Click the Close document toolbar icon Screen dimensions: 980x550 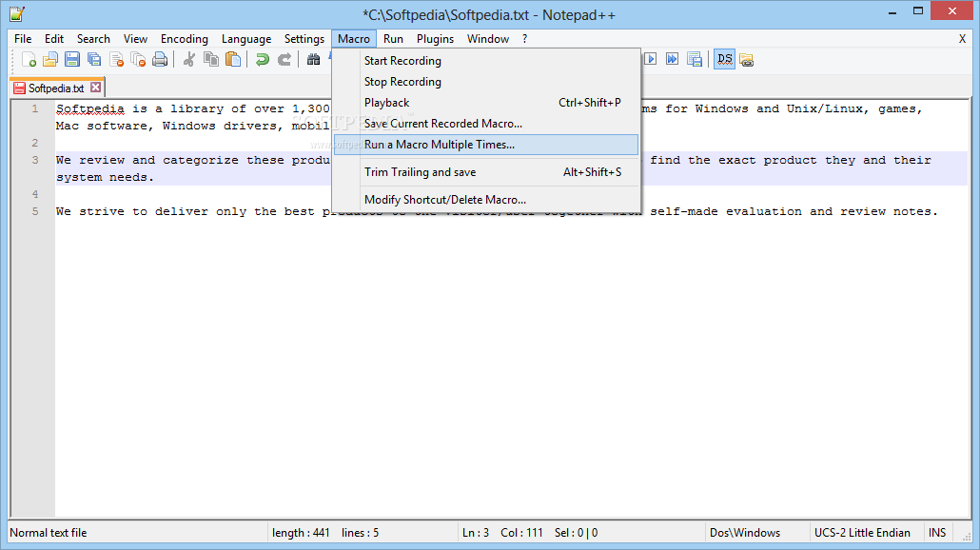pyautogui.click(x=116, y=60)
